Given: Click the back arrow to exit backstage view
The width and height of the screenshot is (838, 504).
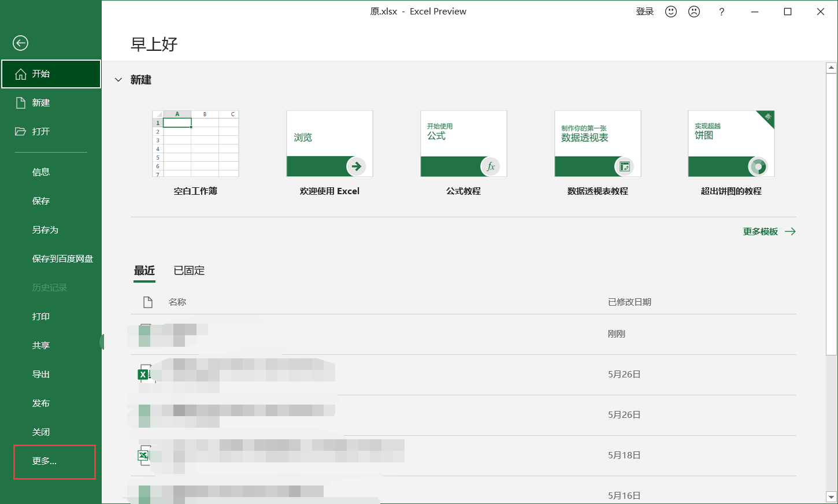Looking at the screenshot, I should click(20, 43).
